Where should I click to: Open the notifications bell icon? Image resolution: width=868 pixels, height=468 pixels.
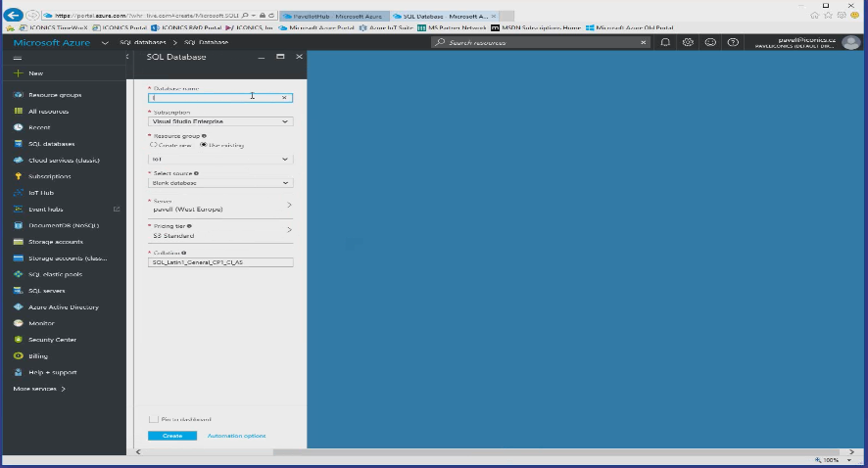[x=665, y=43]
